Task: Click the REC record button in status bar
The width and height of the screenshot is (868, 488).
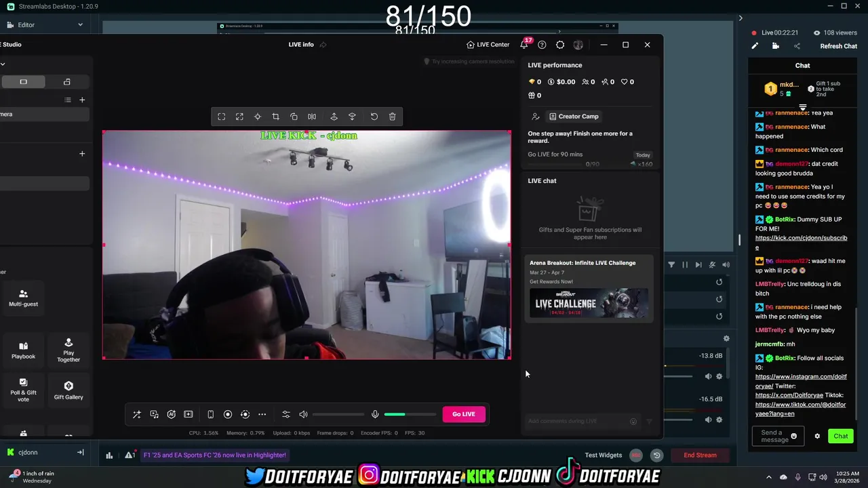Action: coord(636,455)
